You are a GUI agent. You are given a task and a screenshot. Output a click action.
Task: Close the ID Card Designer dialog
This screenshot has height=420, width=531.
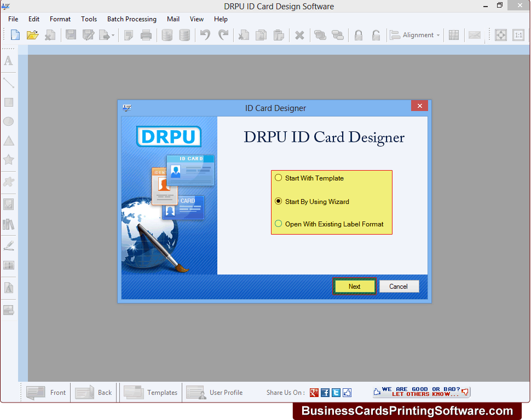tap(419, 106)
